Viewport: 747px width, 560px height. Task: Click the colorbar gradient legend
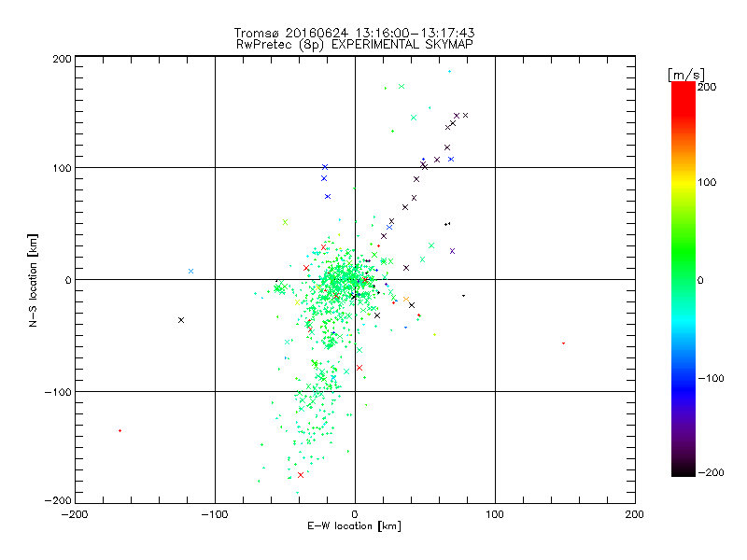(x=684, y=279)
